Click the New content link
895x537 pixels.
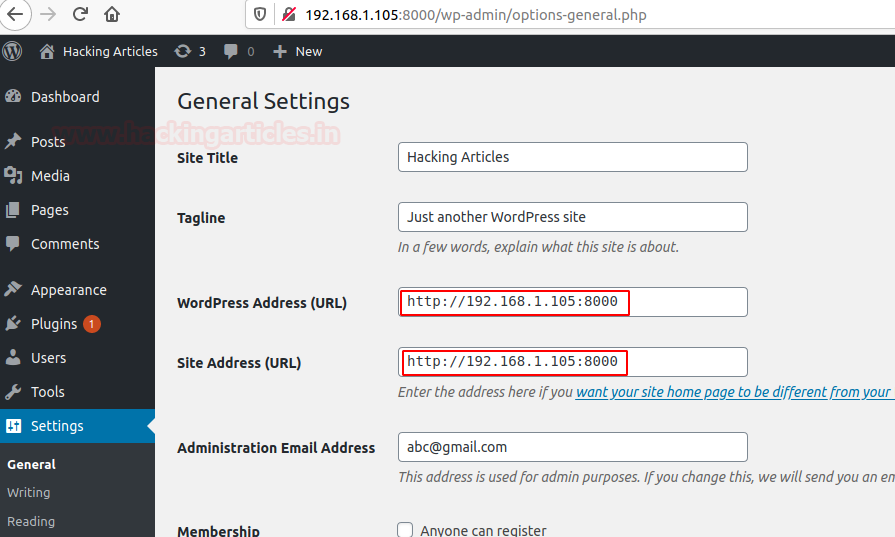point(309,51)
